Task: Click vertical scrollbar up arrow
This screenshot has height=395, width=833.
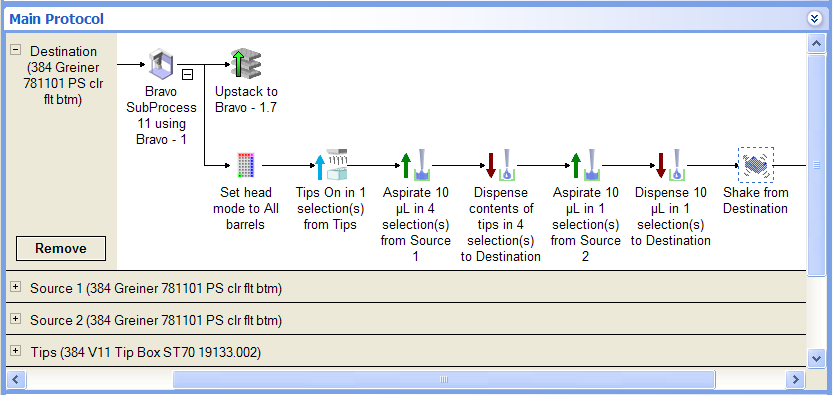Action: pos(816,44)
